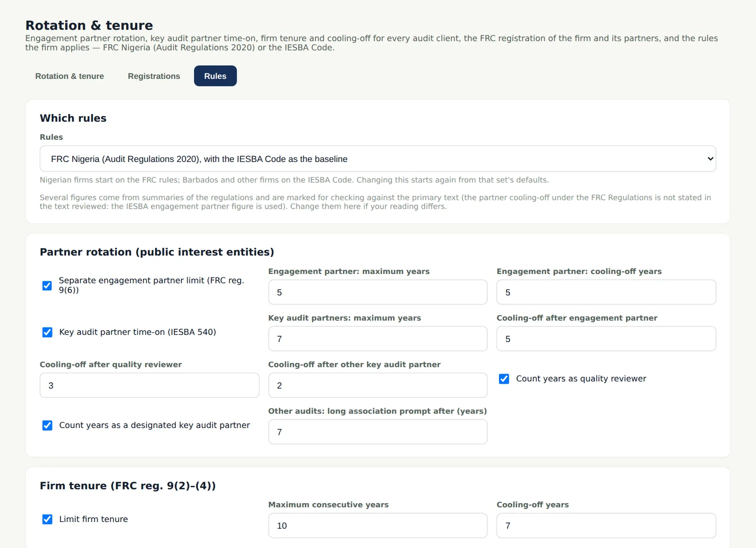Focus Engagement partner cooling-off years field
The width and height of the screenshot is (756, 548).
[606, 292]
